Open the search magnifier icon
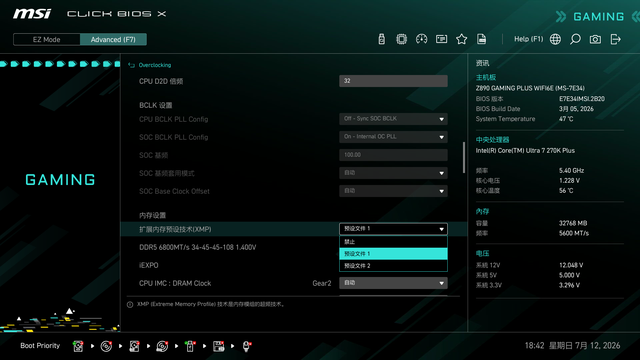Screen dimensions: 640x360 click(575, 39)
